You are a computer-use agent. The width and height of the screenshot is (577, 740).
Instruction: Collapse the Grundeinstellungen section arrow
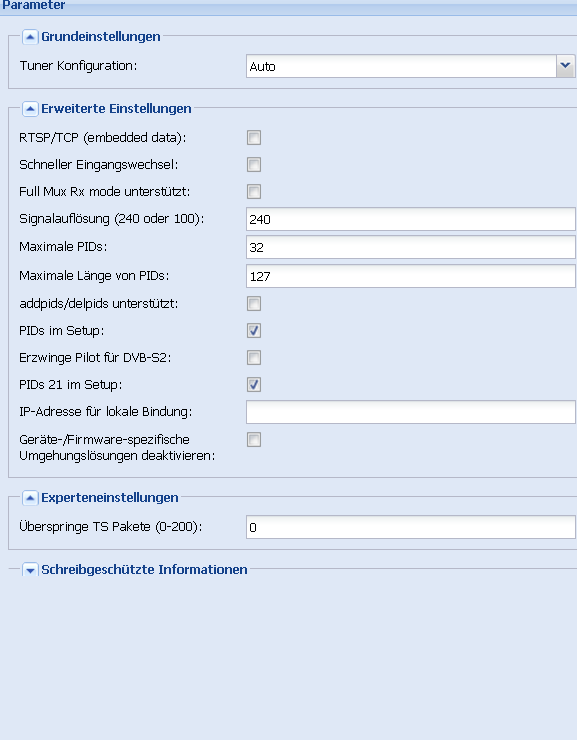30,37
